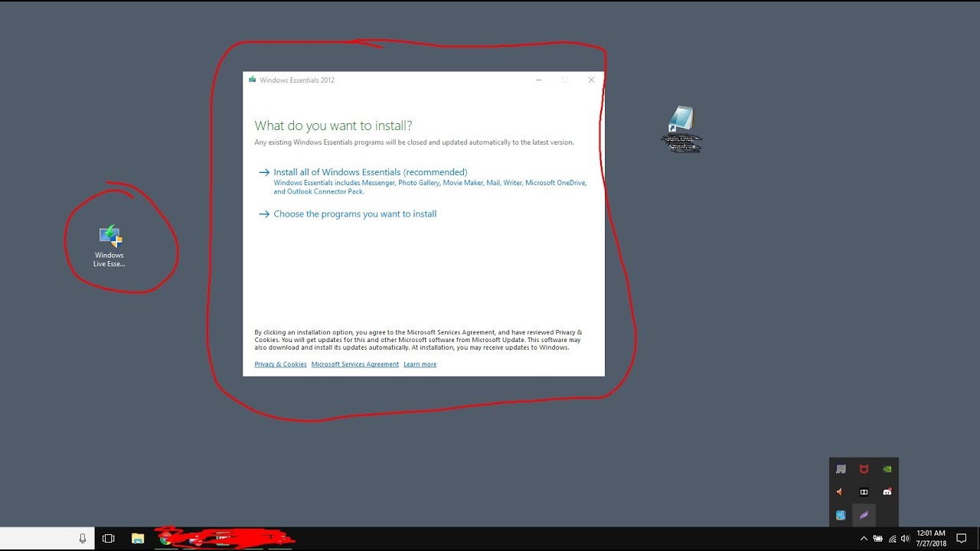Click the orange speaker tray icon
Viewport: 980px width, 551px height.
[841, 492]
